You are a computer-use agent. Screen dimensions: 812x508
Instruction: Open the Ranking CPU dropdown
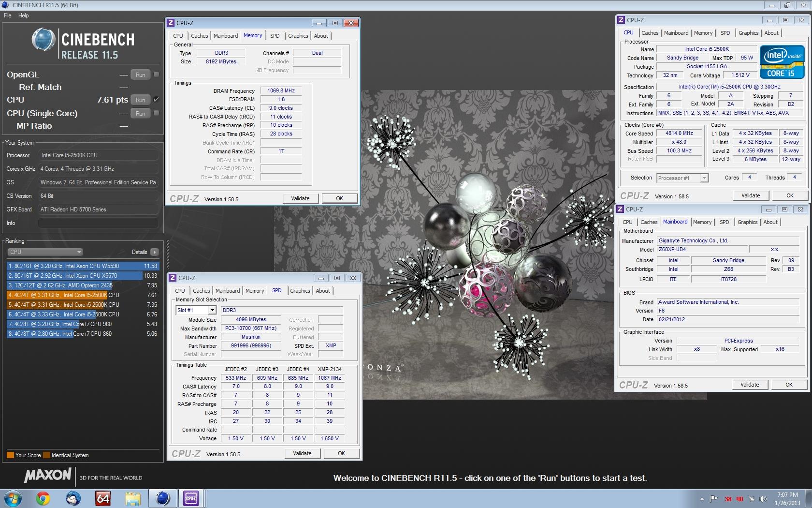[45, 252]
